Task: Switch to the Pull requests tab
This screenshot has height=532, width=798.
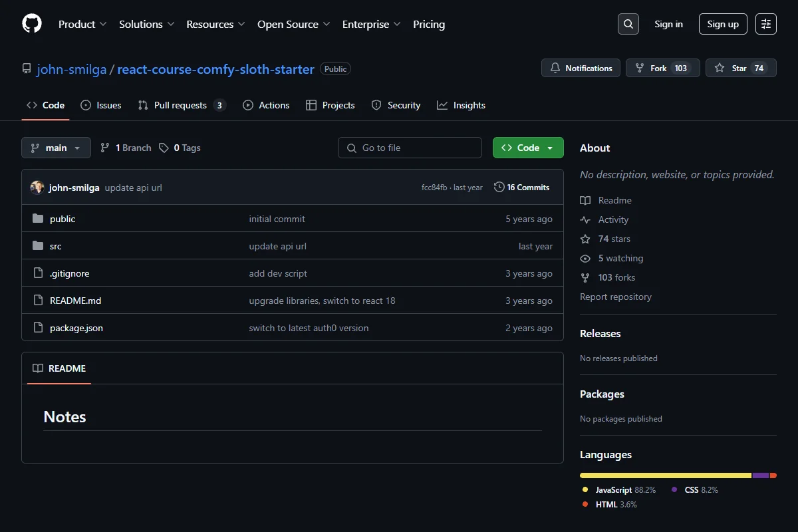Action: pos(182,105)
